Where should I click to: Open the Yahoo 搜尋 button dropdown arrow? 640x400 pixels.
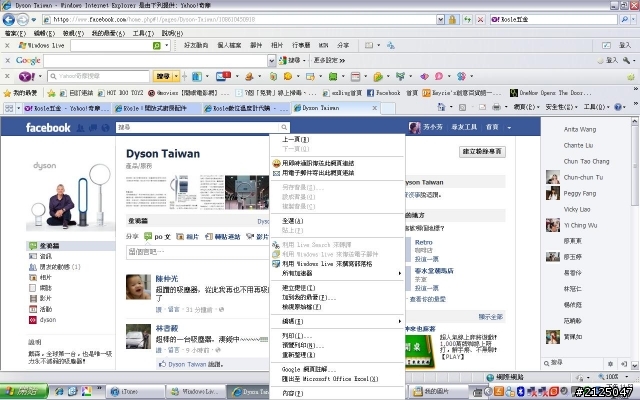tap(176, 76)
